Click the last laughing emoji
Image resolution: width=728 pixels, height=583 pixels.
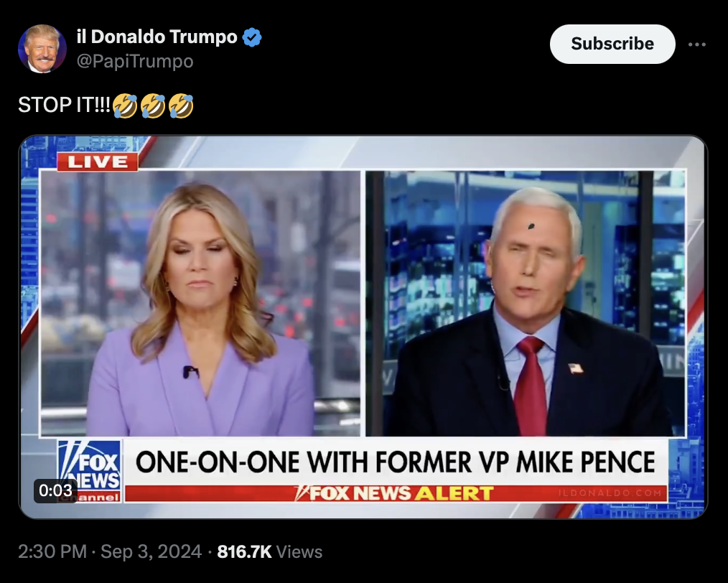click(x=181, y=106)
